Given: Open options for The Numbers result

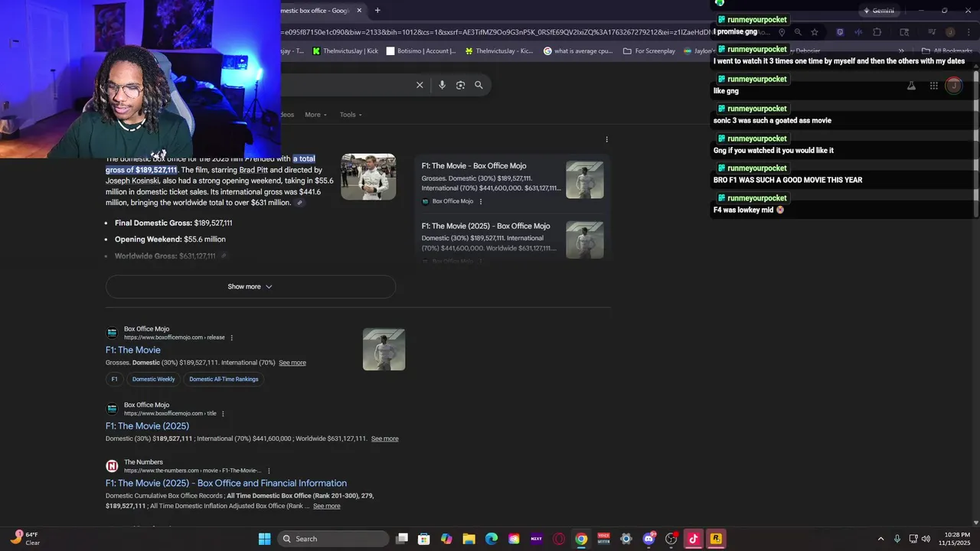Looking at the screenshot, I should tap(269, 471).
